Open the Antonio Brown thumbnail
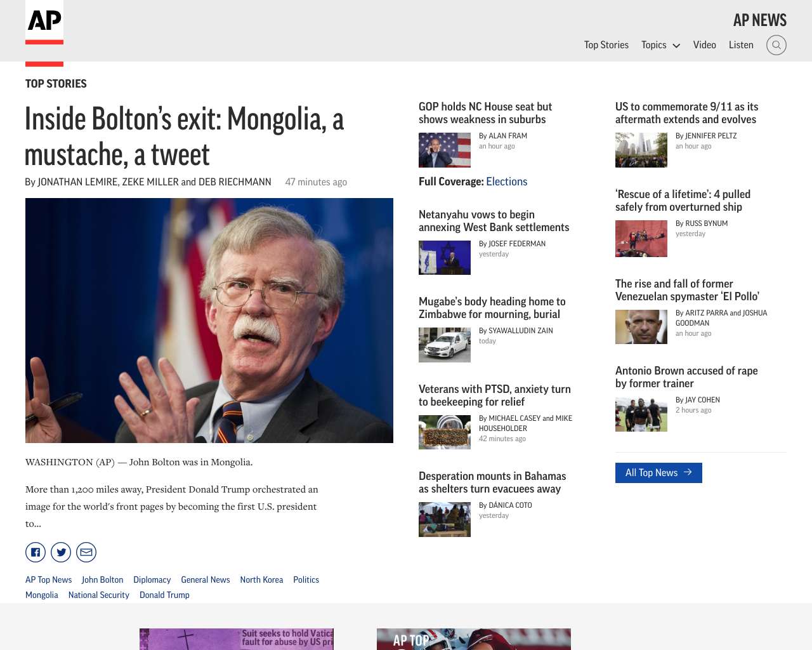 [641, 414]
